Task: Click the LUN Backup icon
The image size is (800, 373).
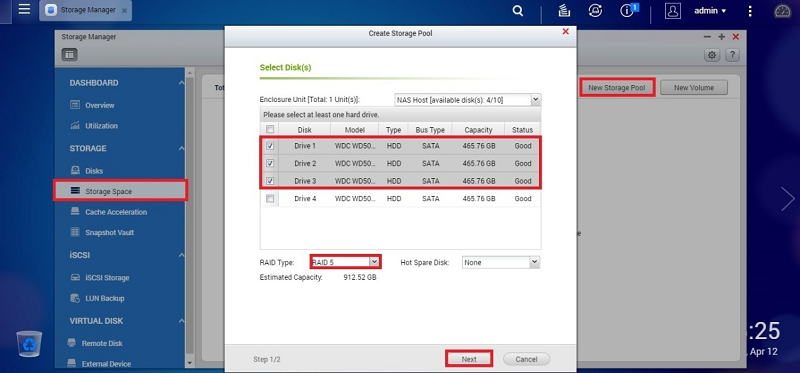Action: (75, 298)
